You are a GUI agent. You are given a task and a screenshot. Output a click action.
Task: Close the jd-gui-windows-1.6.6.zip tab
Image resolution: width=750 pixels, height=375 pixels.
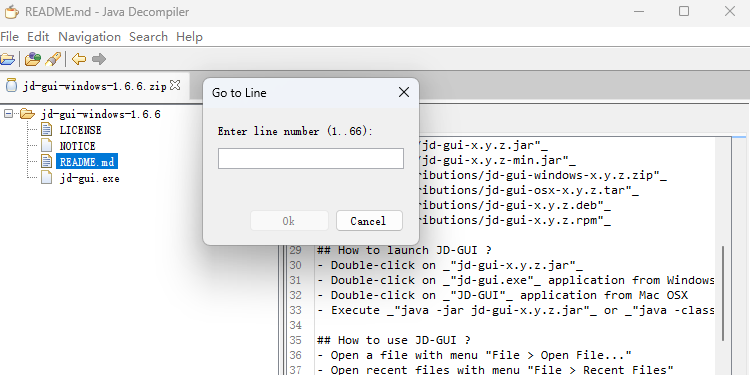(x=176, y=86)
